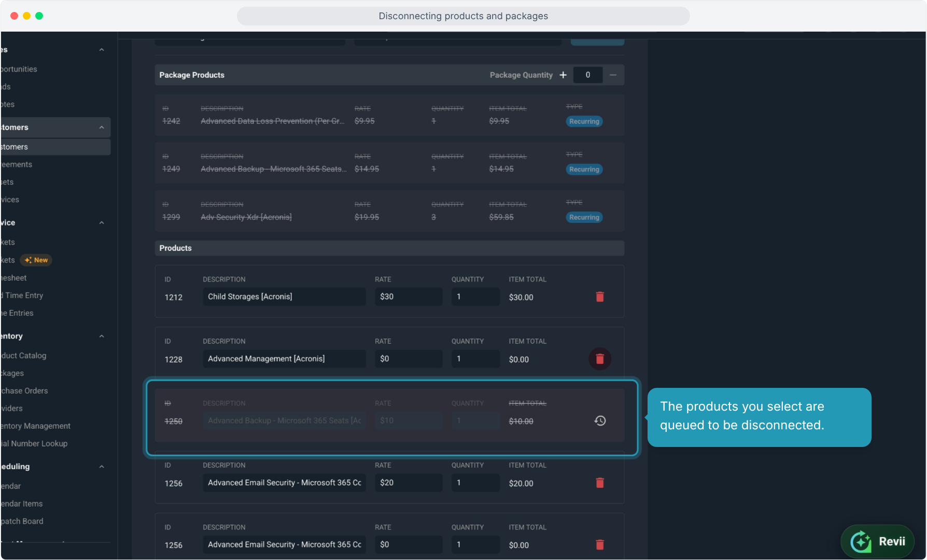Collapse the top sidebar section above Opportunities
Screen dimensions: 927x560
click(x=102, y=50)
